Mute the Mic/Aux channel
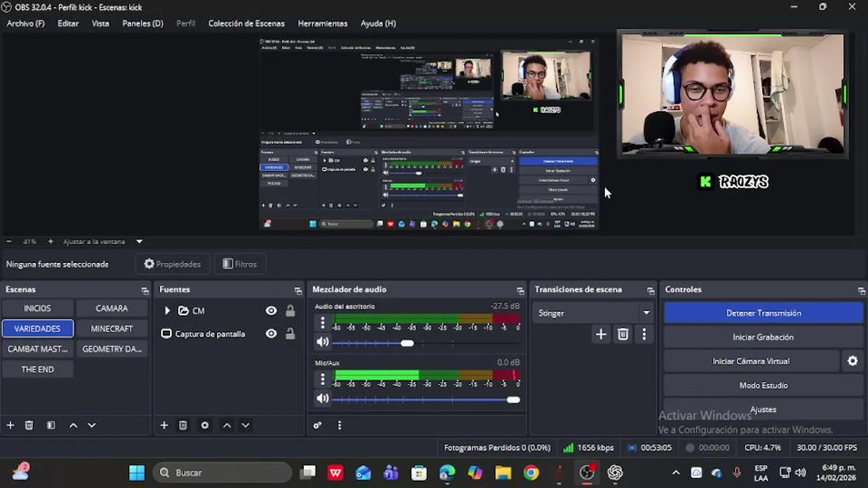 [323, 399]
